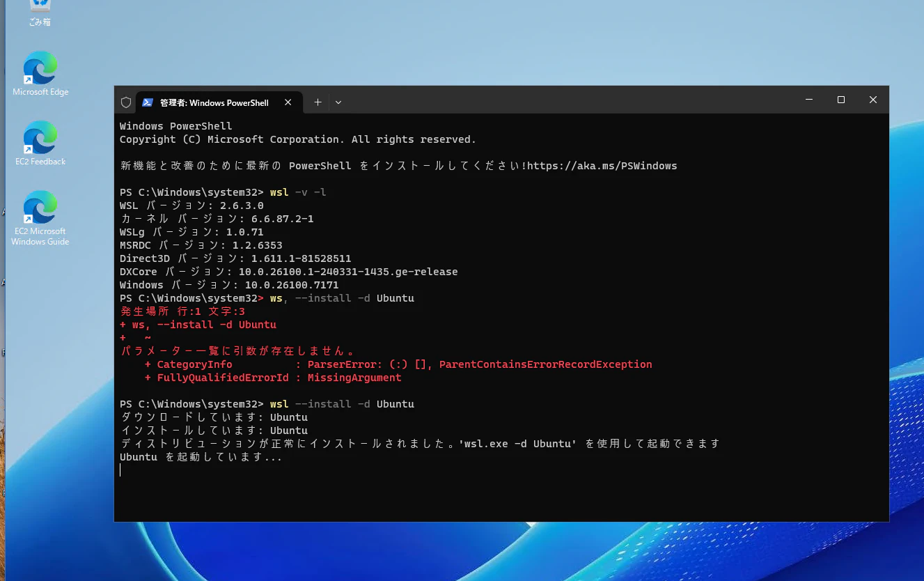
Task: Click the 'ダウンロードしています: Ubuntu' line
Action: tap(214, 417)
